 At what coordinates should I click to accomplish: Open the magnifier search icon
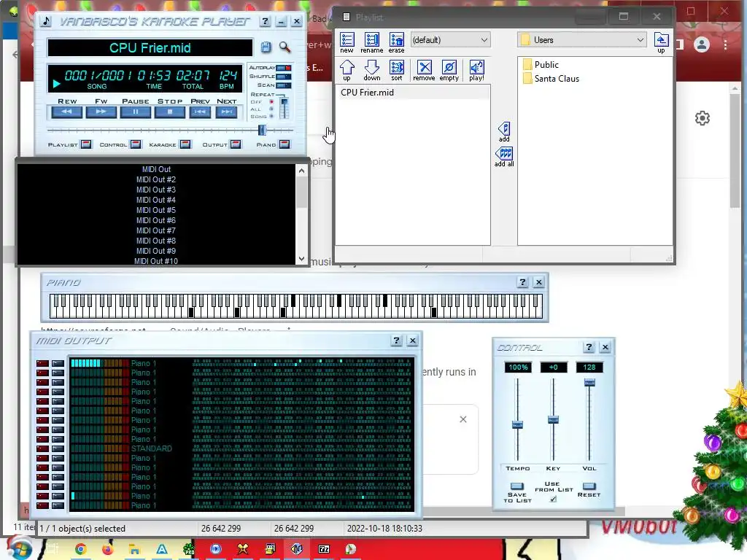(285, 47)
